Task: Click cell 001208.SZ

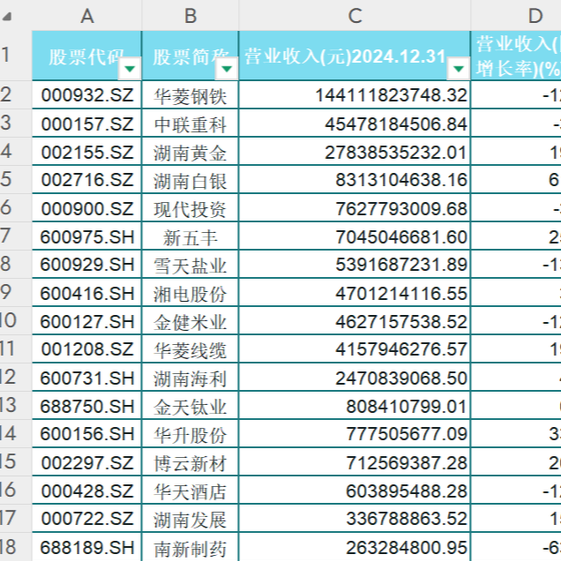Action: pyautogui.click(x=87, y=349)
